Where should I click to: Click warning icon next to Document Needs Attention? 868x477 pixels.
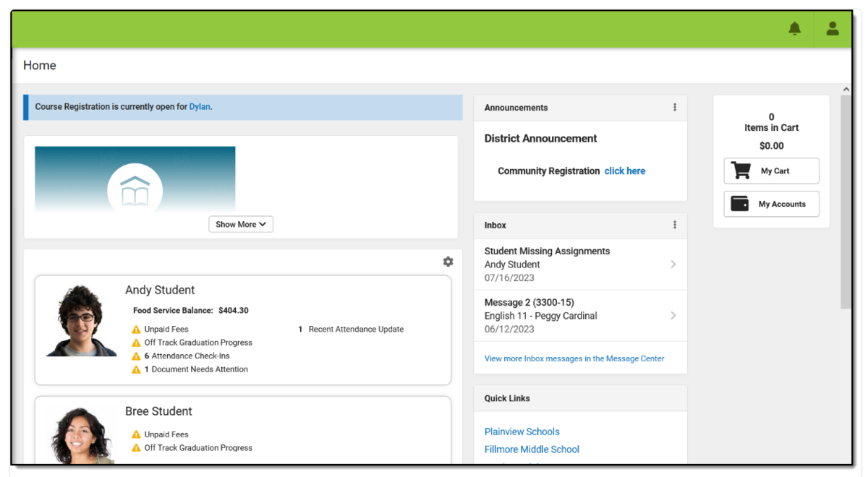click(x=136, y=369)
